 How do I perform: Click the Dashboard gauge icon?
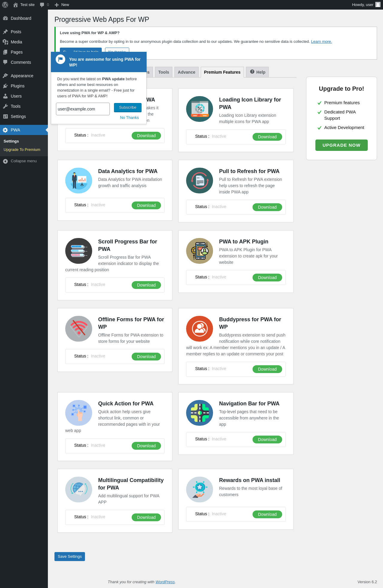coord(5,18)
